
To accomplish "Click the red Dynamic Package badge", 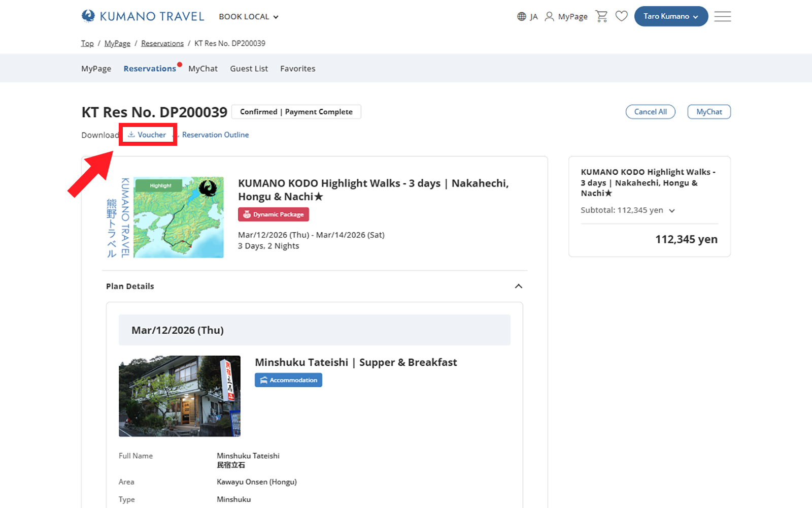I will (x=274, y=214).
